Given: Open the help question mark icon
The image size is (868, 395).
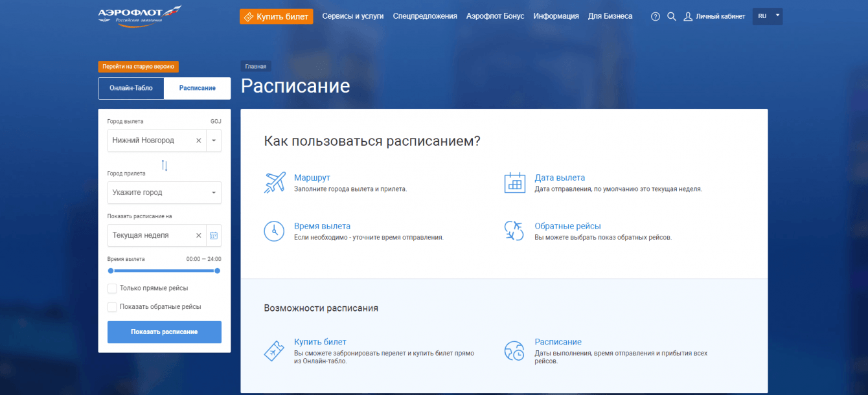Looking at the screenshot, I should [x=655, y=16].
